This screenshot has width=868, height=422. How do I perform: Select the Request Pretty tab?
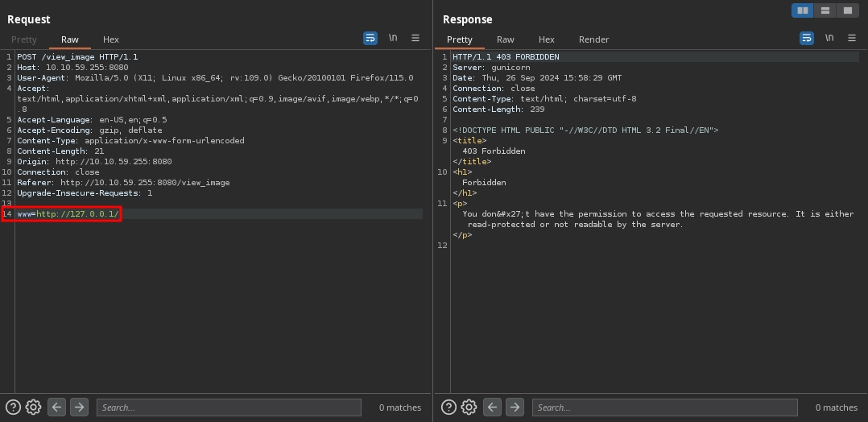coord(24,39)
